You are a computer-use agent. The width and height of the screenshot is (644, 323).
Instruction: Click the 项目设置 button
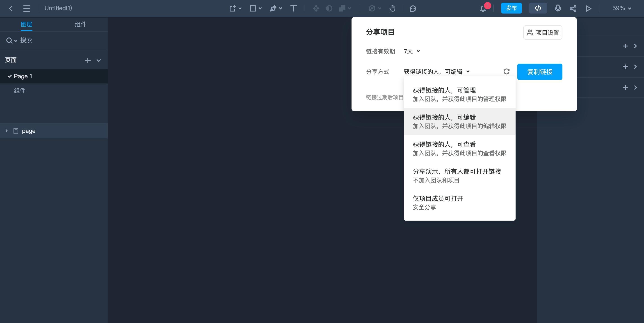point(543,32)
